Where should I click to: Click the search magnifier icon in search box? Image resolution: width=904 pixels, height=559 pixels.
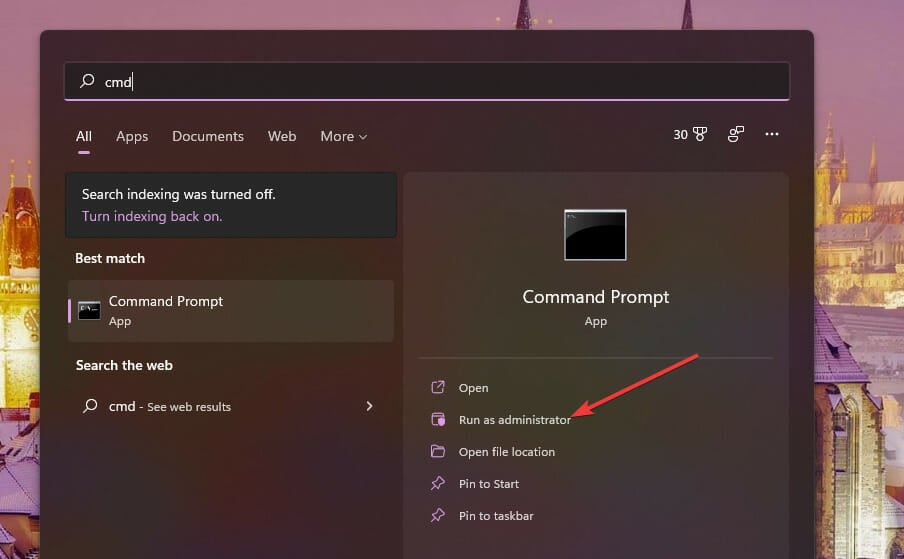coord(87,81)
